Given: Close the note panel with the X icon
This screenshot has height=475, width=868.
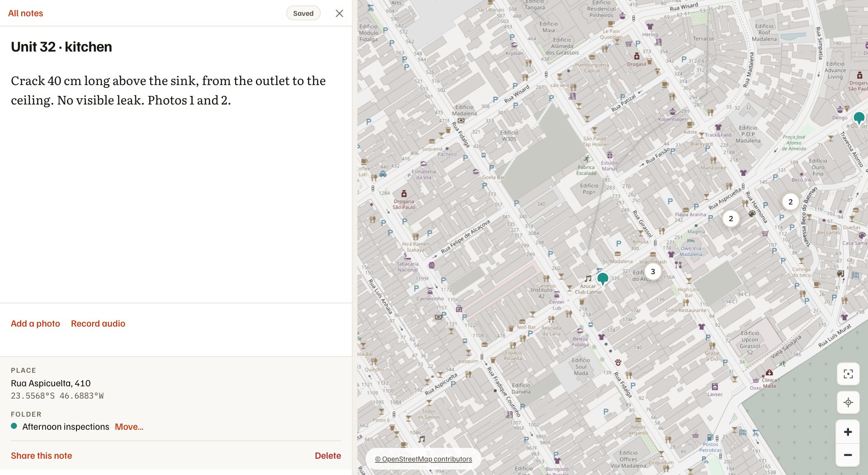Looking at the screenshot, I should click(x=340, y=14).
